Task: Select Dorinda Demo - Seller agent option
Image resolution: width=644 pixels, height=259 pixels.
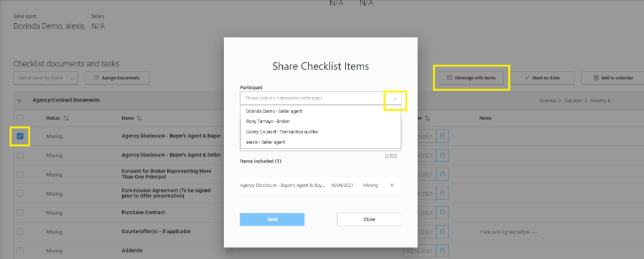Action: coord(275,111)
